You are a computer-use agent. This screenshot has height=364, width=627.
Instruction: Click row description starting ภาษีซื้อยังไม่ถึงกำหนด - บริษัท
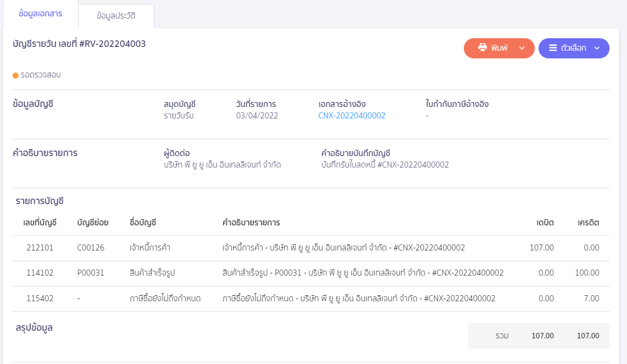coord(359,299)
